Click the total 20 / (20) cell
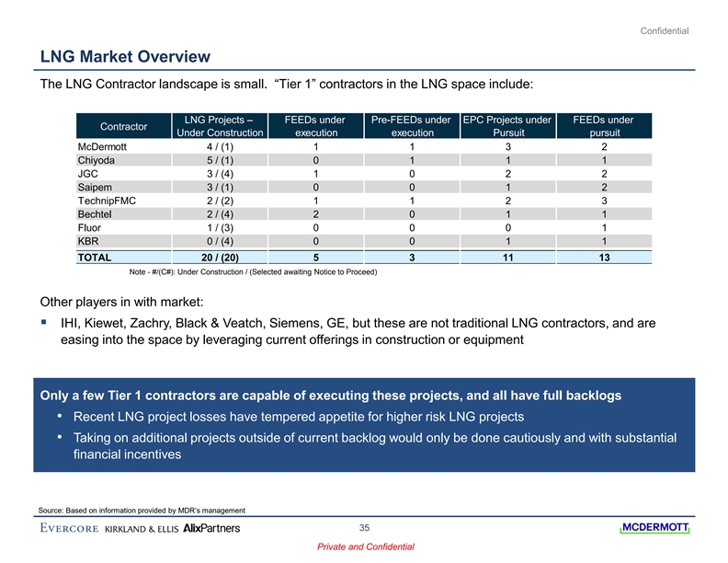728x563 pixels. [x=220, y=258]
